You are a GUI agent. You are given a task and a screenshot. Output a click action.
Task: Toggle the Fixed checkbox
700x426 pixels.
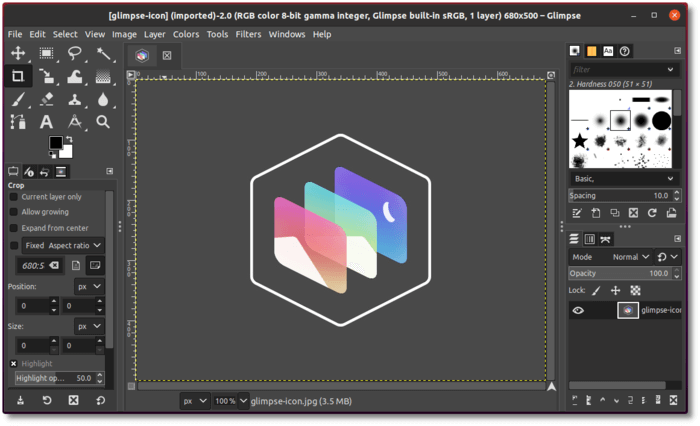click(14, 245)
